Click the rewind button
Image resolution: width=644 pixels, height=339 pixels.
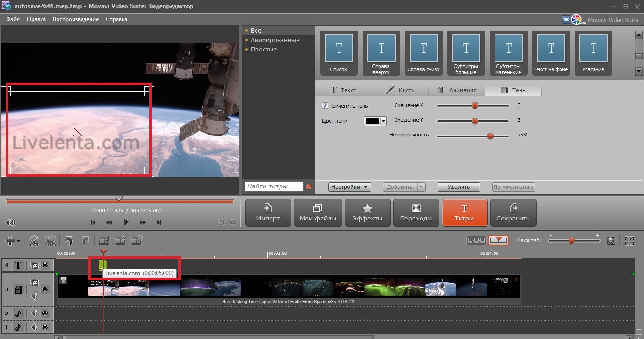point(109,222)
